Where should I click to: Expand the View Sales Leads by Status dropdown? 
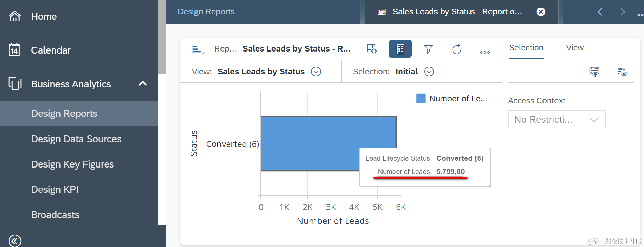point(316,72)
